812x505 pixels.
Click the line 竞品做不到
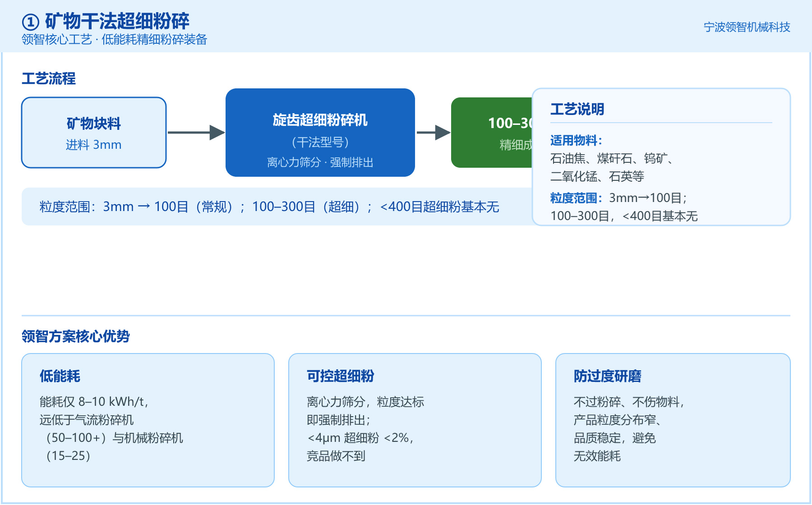tap(336, 456)
